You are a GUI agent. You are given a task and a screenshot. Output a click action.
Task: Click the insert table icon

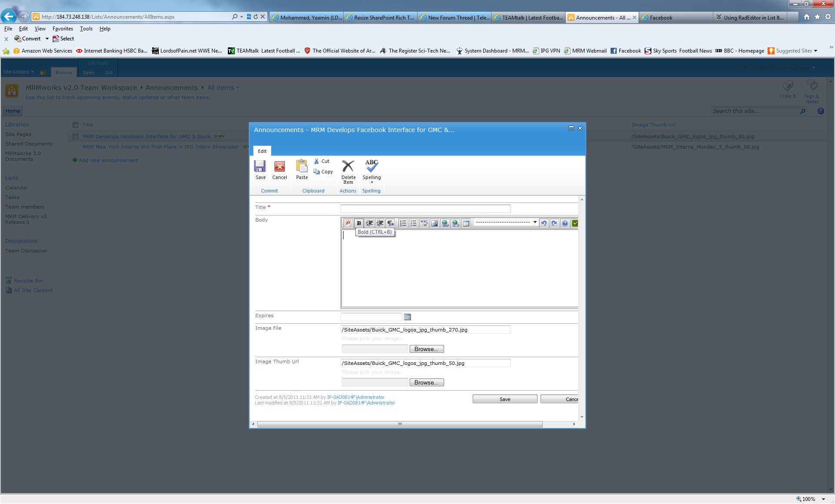click(466, 223)
